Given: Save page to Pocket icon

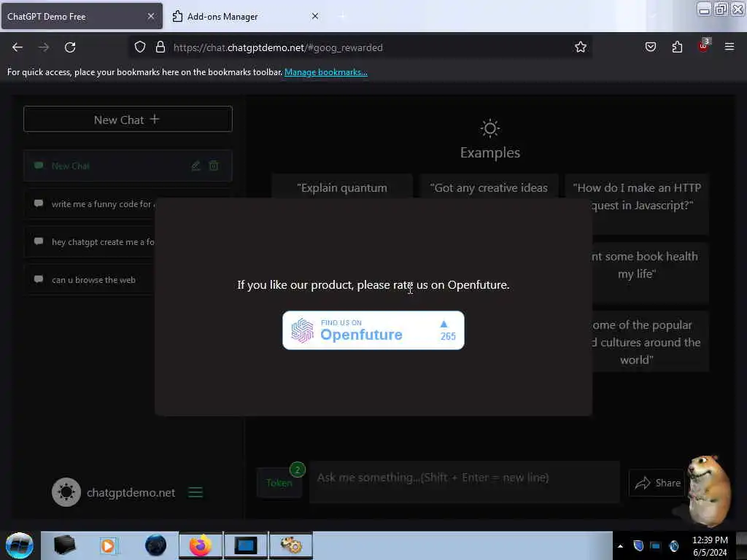Looking at the screenshot, I should pyautogui.click(x=650, y=47).
